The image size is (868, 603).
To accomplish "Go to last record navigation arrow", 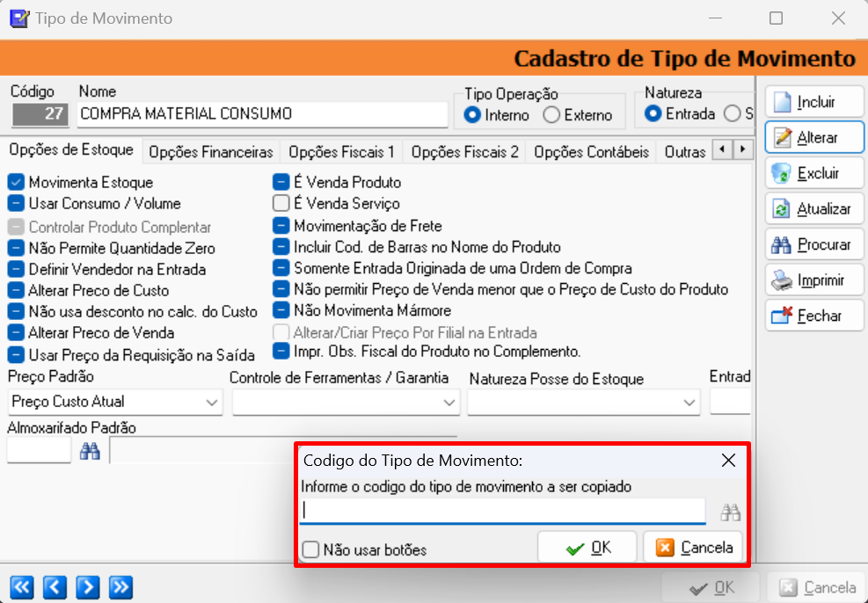I will pyautogui.click(x=120, y=587).
